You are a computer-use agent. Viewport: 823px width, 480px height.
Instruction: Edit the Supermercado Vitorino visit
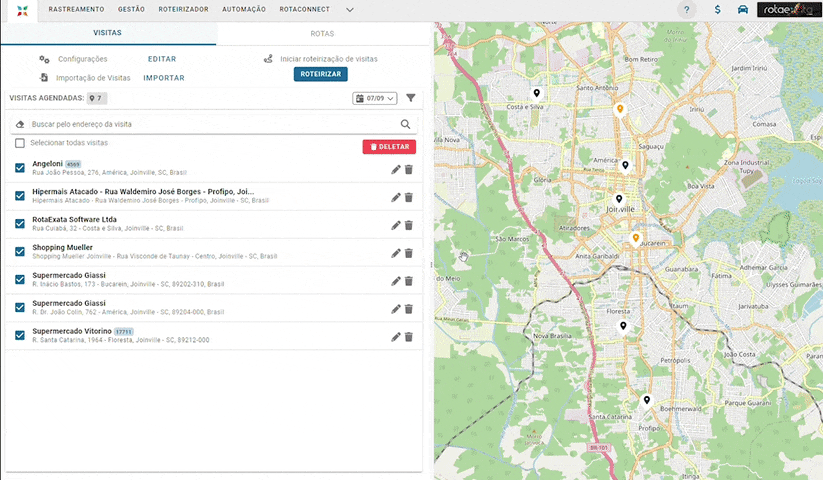(x=396, y=337)
